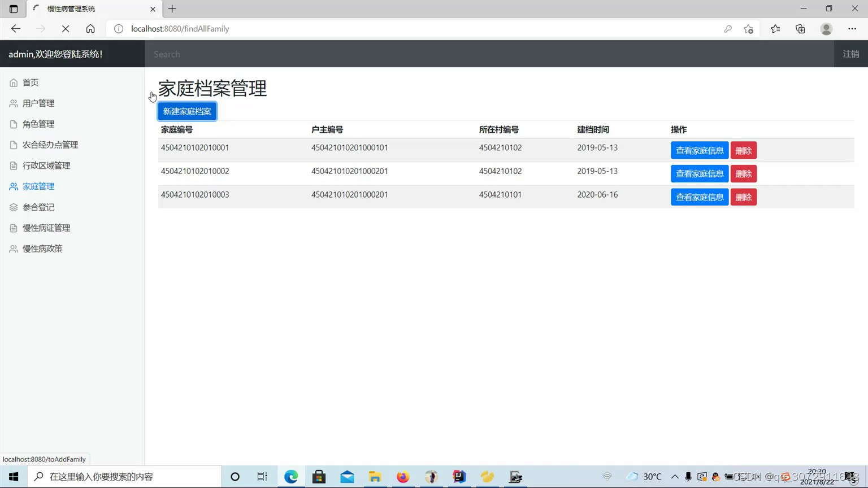Open Cortana circle on the taskbar
The image size is (868, 488).
click(235, 477)
